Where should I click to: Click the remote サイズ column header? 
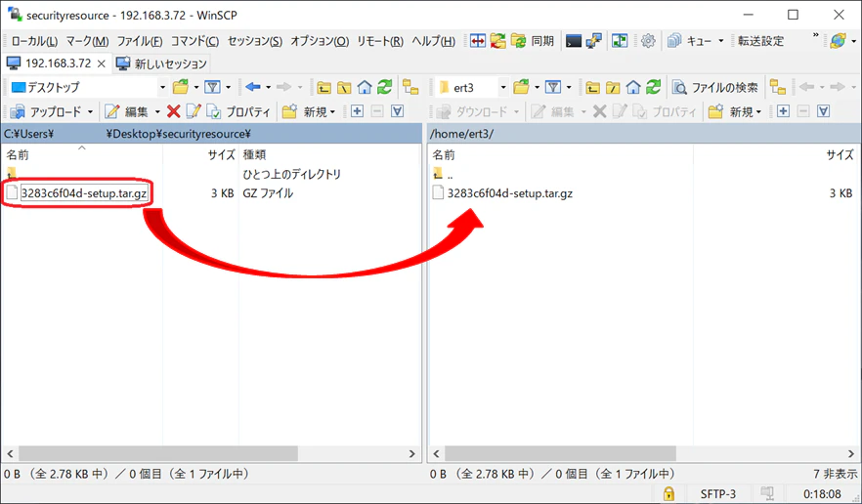pyautogui.click(x=777, y=155)
